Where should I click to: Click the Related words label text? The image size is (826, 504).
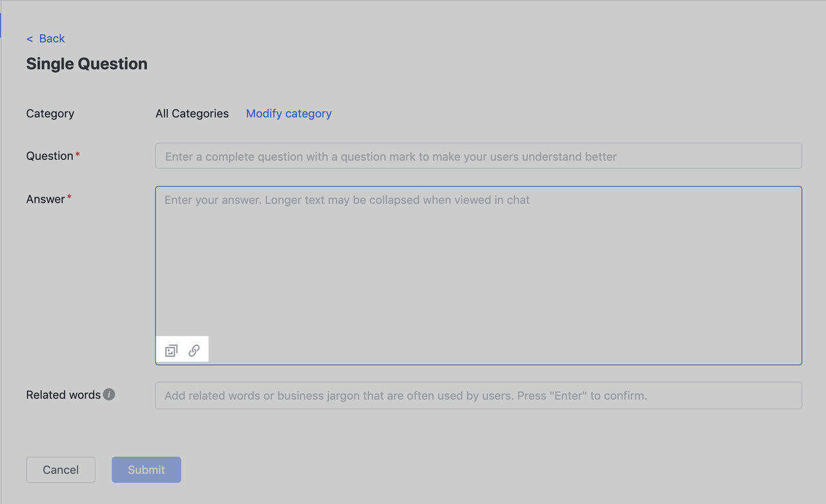point(63,395)
